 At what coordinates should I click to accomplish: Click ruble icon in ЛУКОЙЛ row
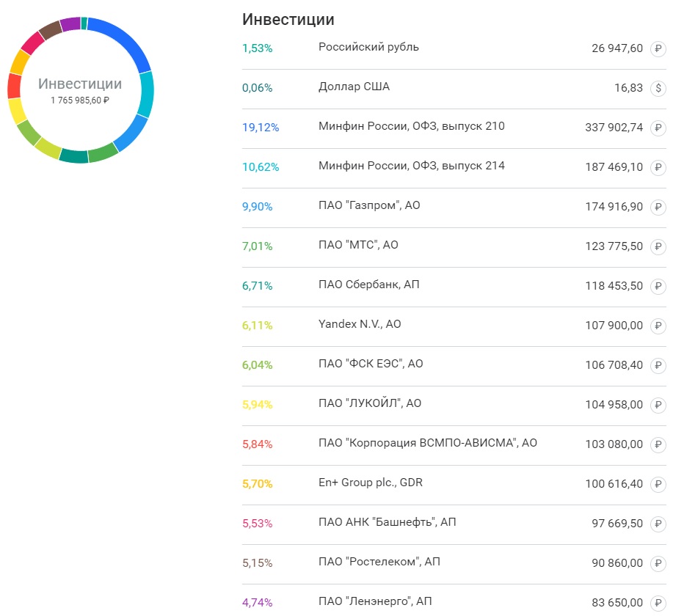tap(658, 405)
